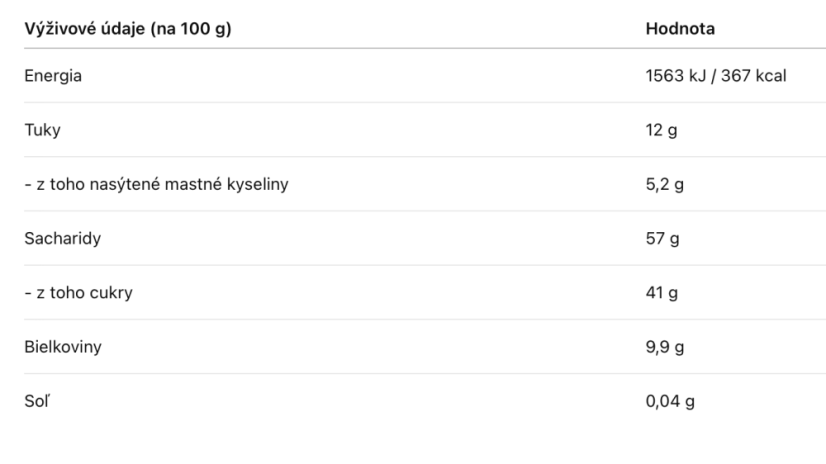The width and height of the screenshot is (826, 464).
Task: Click the fat value '12 g'
Action: [662, 130]
